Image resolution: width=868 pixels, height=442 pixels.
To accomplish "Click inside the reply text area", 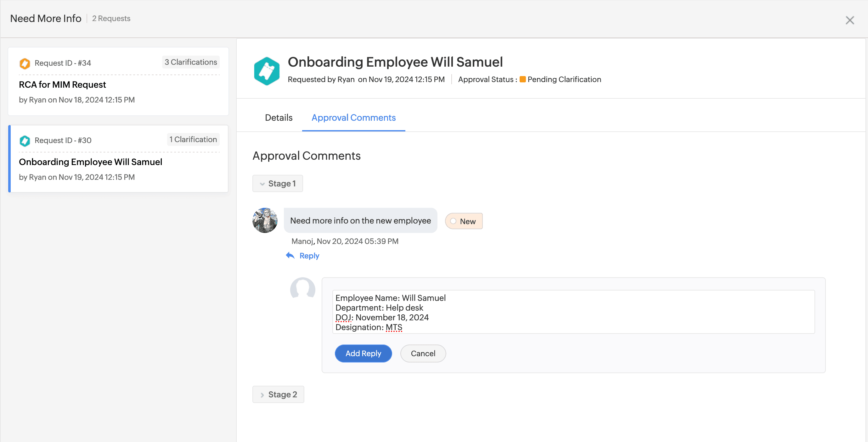I will pos(573,312).
